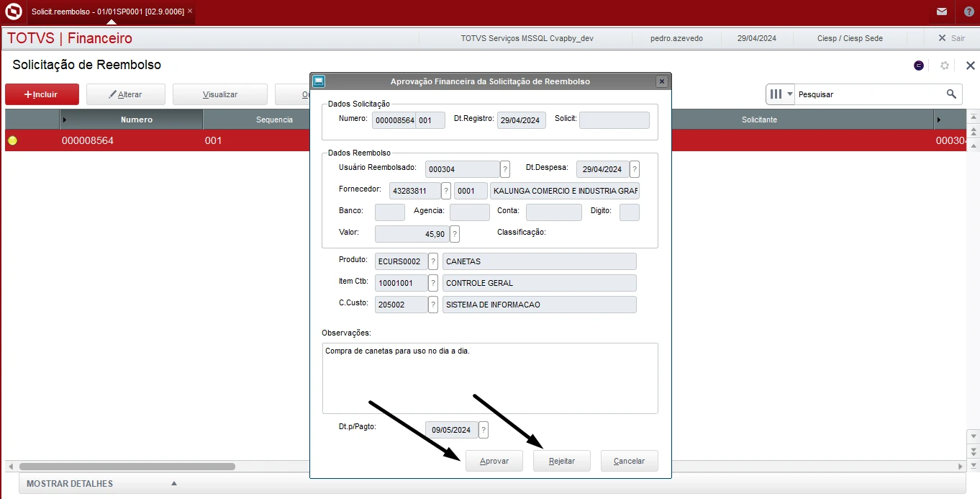
Task: Click the settings gear icon near Pesquisar
Action: [x=945, y=66]
